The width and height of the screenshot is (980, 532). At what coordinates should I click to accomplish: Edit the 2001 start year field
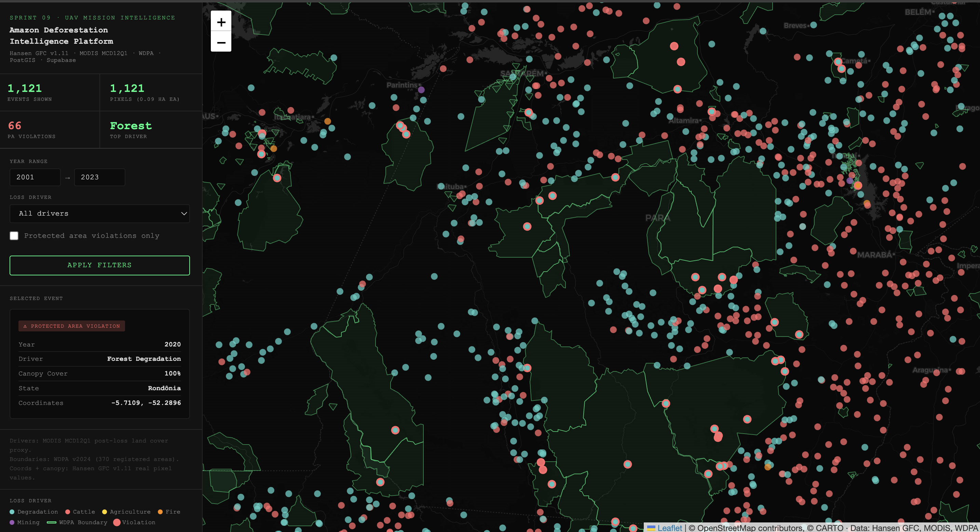click(x=35, y=177)
